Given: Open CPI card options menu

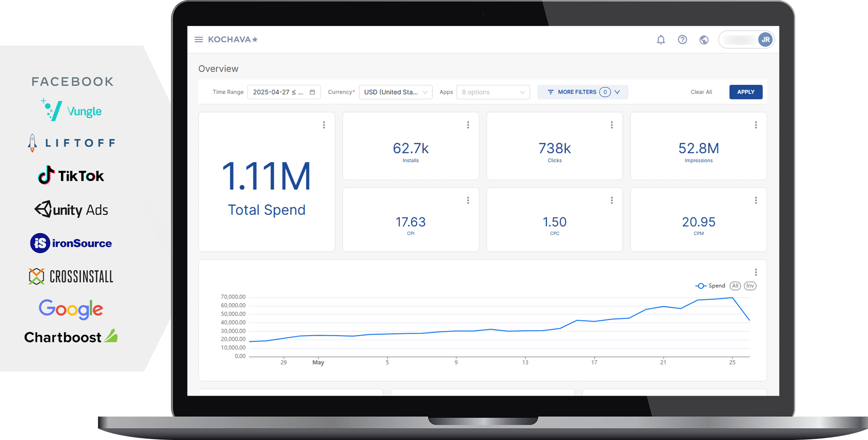Looking at the screenshot, I should tap(468, 200).
